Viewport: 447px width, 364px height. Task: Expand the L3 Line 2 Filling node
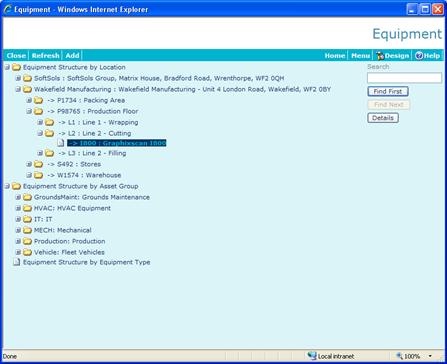click(40, 153)
